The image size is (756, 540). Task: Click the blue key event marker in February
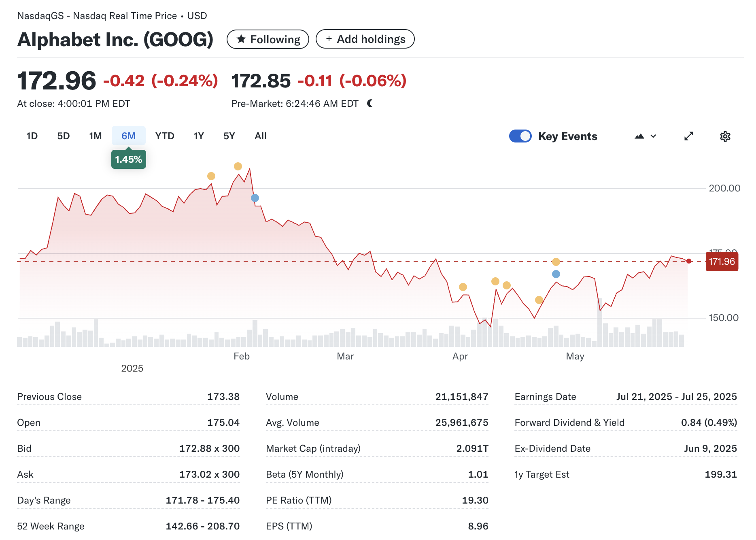click(255, 198)
